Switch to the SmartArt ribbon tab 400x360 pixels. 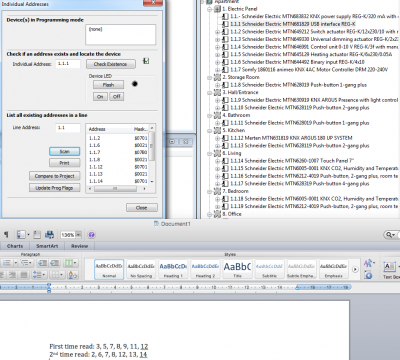pyautogui.click(x=47, y=246)
